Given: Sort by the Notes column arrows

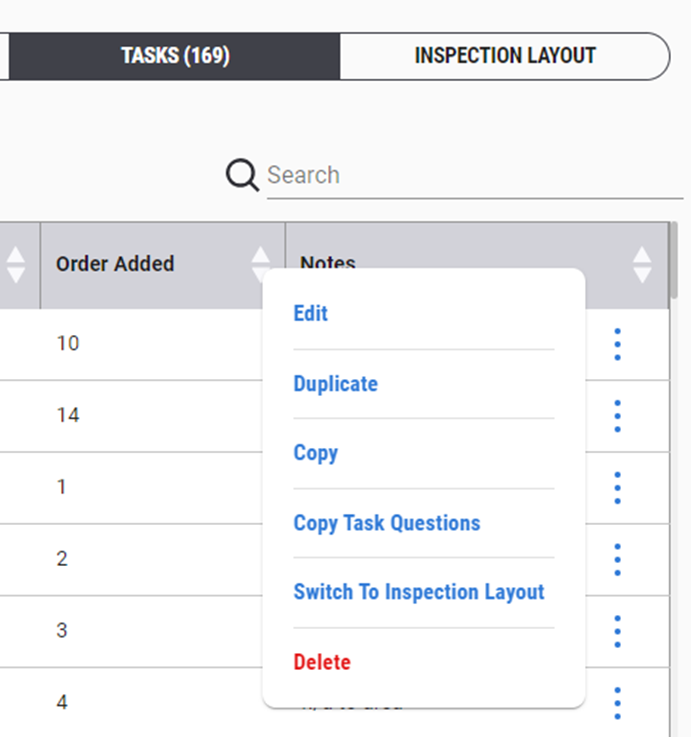Looking at the screenshot, I should [x=642, y=264].
